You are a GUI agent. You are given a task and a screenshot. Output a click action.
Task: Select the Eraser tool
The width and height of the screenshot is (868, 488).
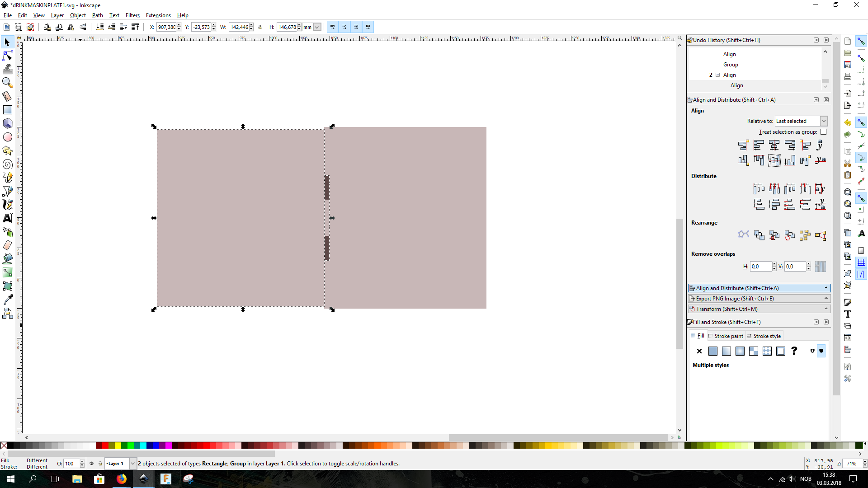pos(8,245)
